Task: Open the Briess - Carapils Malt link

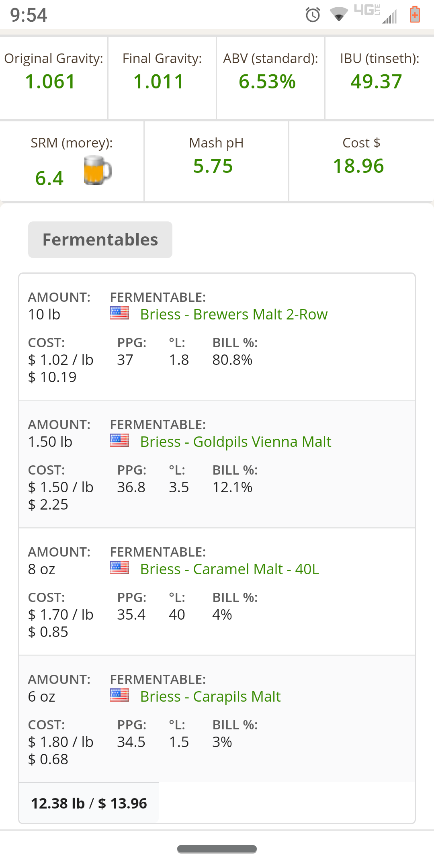Action: tap(211, 696)
